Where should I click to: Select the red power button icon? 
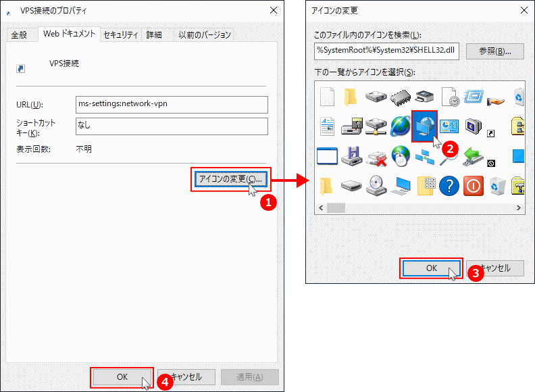474,186
